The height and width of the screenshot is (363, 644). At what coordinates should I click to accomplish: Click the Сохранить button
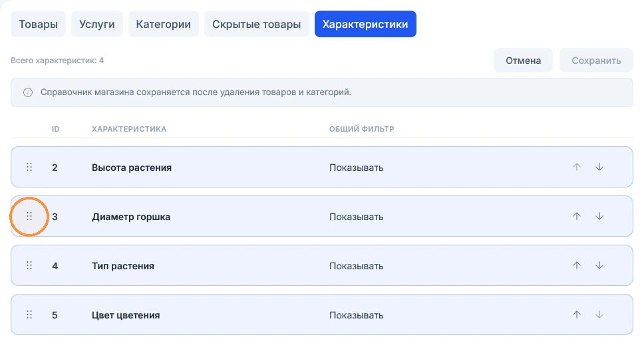[596, 60]
